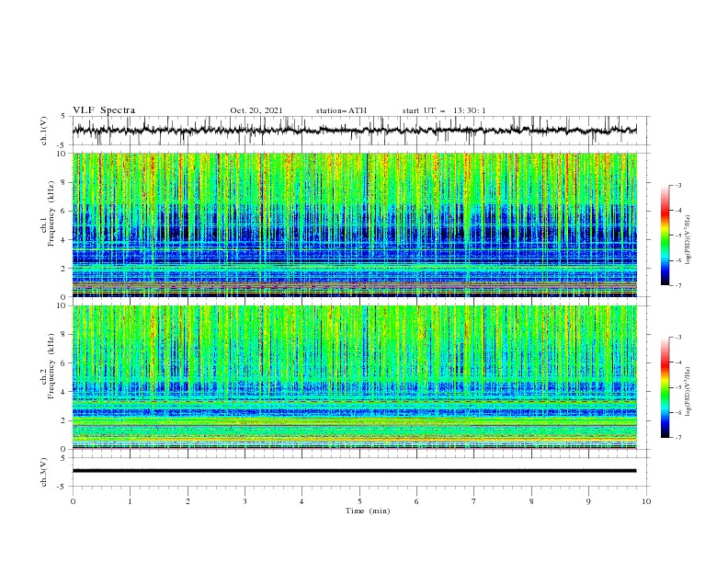Click the '-5' tick on ch.3(V) axis

62,487
